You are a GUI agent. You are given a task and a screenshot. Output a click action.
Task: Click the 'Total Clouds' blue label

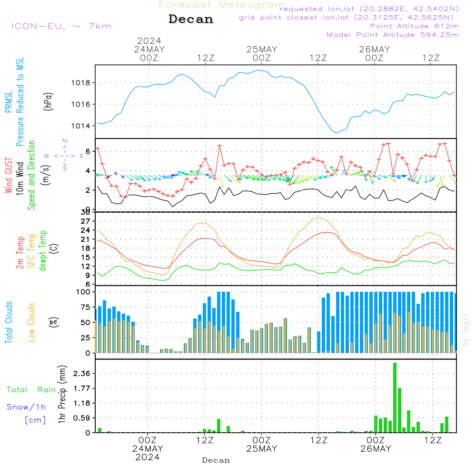9,322
